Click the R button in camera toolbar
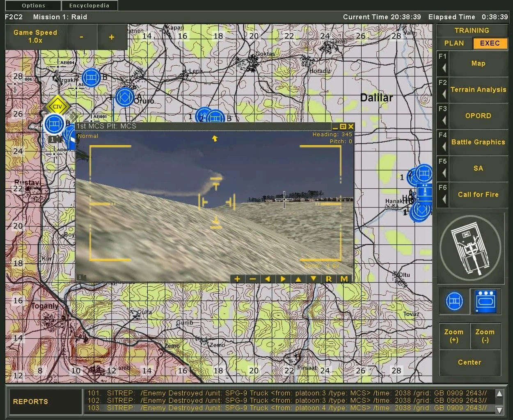Screen dimensions: 513x420 tap(329, 279)
